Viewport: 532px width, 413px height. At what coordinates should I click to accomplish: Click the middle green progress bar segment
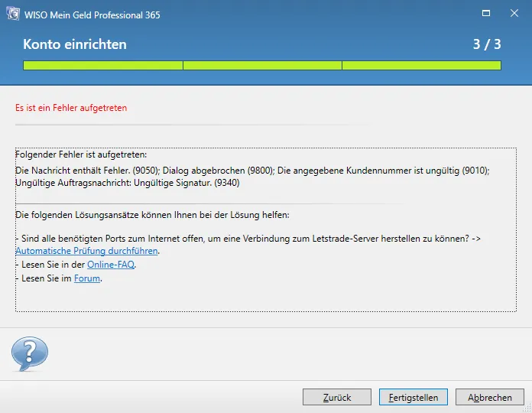(x=262, y=65)
